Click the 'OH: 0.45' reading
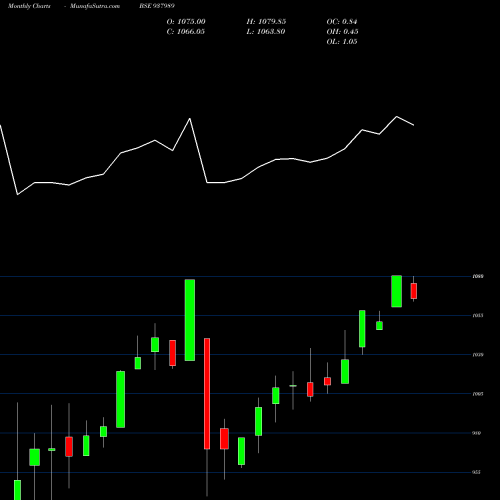This screenshot has width=500, height=500. point(342,32)
